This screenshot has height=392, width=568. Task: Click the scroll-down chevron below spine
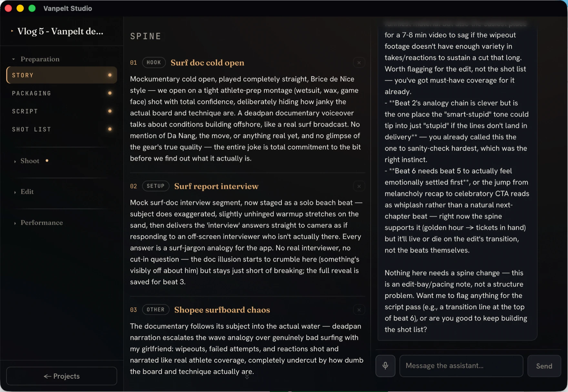coord(247,377)
